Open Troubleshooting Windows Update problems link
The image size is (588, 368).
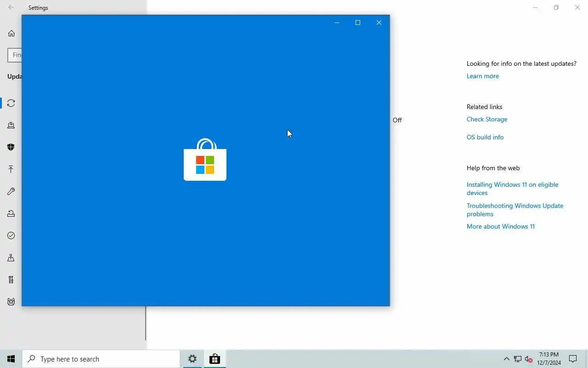click(x=515, y=210)
